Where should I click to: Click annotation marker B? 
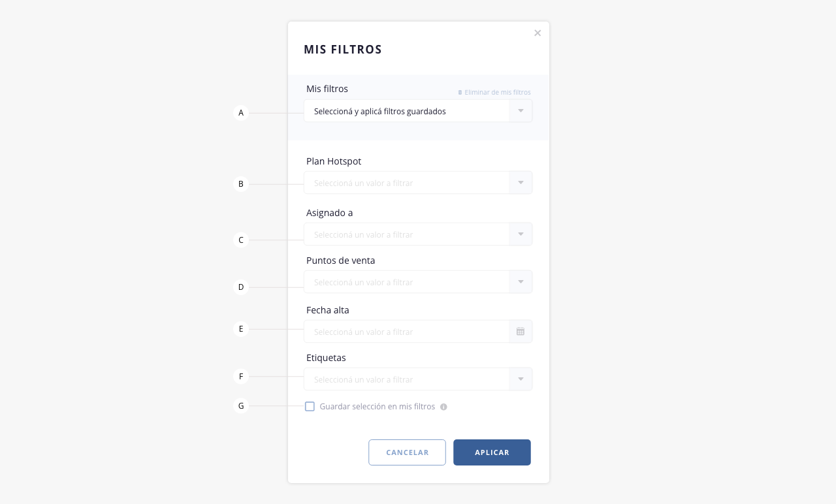[241, 184]
